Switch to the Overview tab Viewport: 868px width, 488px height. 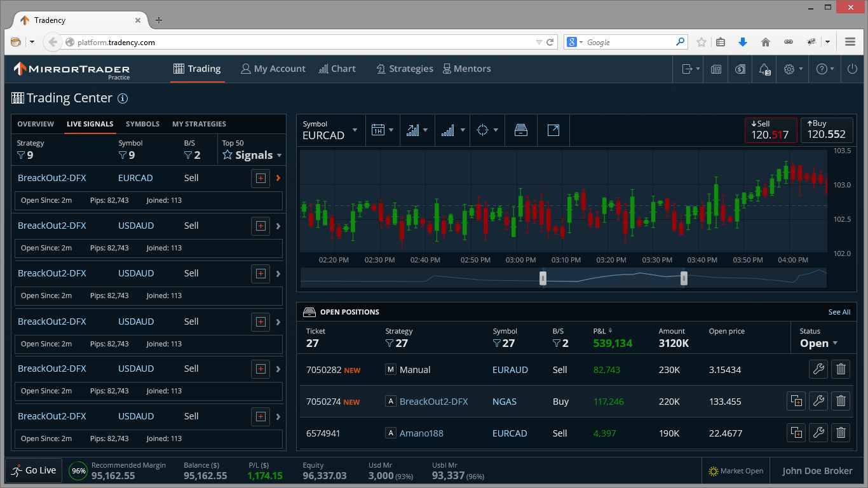(36, 124)
